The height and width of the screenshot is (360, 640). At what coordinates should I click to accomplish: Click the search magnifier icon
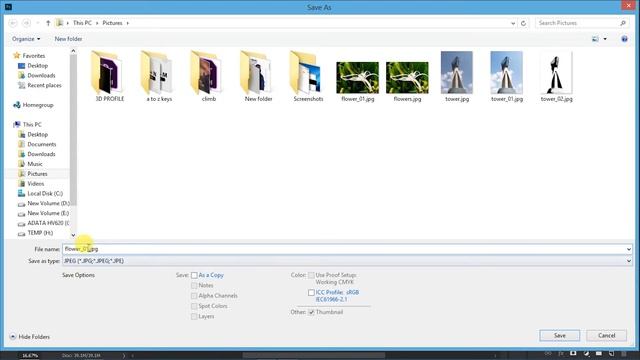coord(623,23)
